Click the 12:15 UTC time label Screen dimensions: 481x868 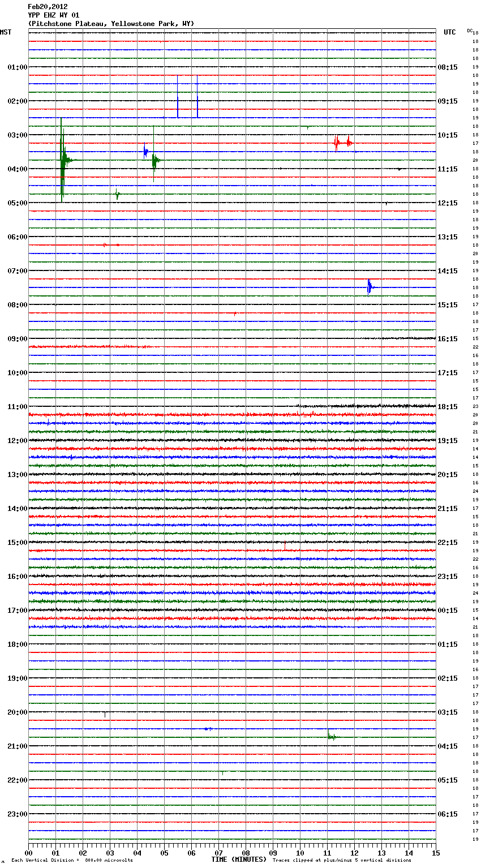448,203
